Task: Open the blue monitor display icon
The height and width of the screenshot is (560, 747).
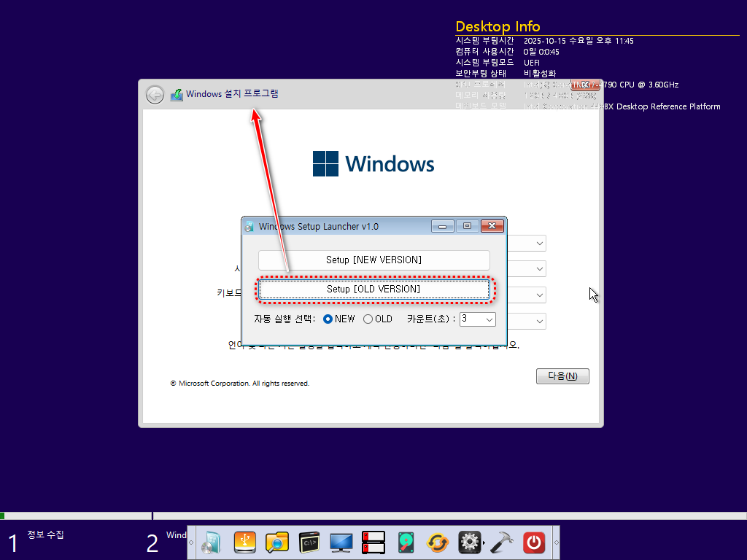Action: 341,542
